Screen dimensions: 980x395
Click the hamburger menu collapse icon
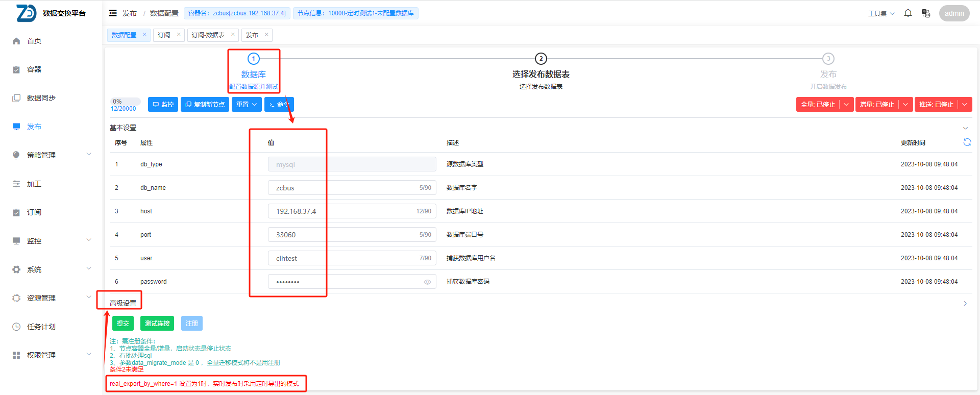tap(113, 13)
